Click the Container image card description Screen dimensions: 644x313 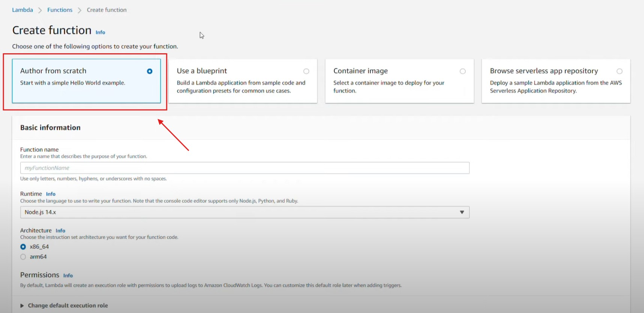[388, 87]
